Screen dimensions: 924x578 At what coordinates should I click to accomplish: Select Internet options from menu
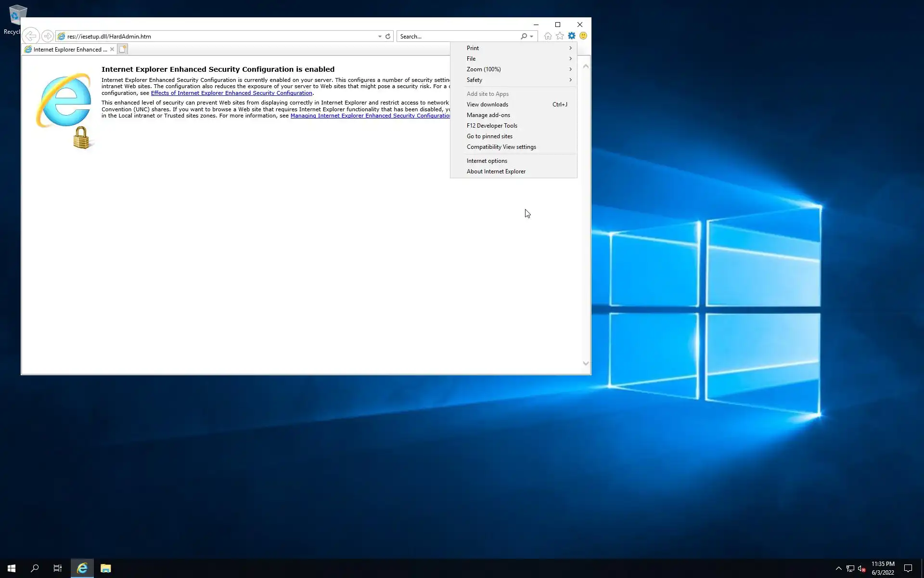tap(487, 161)
